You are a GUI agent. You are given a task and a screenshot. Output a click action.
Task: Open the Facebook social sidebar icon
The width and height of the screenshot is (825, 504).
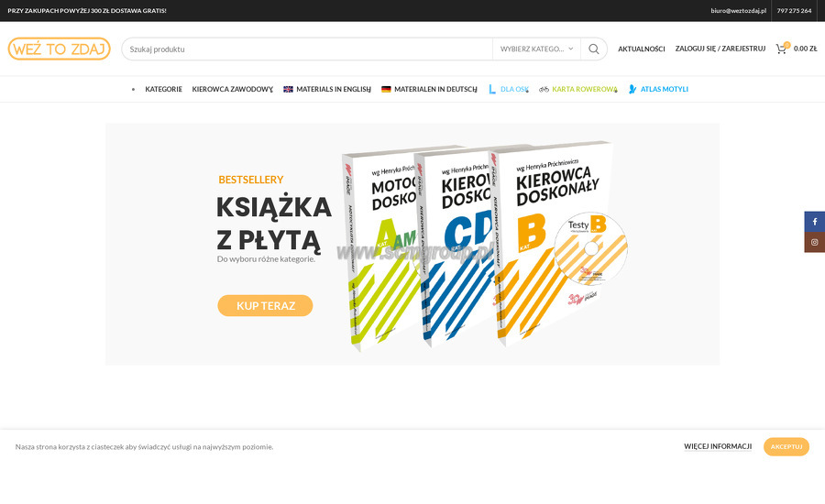tap(815, 222)
